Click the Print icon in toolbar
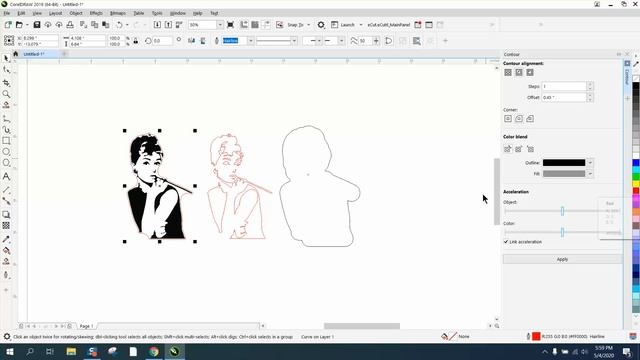Image resolution: width=640 pixels, height=360 pixels. tap(70, 25)
